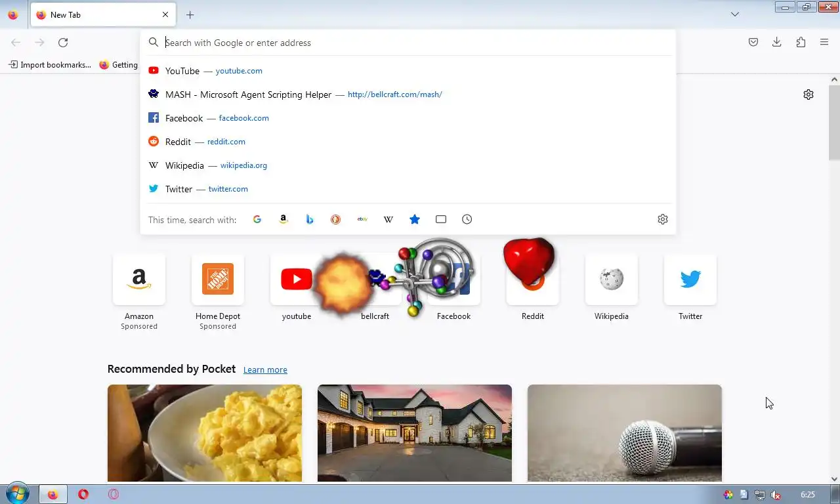Reload the current page
This screenshot has height=504, width=840.
(63, 42)
